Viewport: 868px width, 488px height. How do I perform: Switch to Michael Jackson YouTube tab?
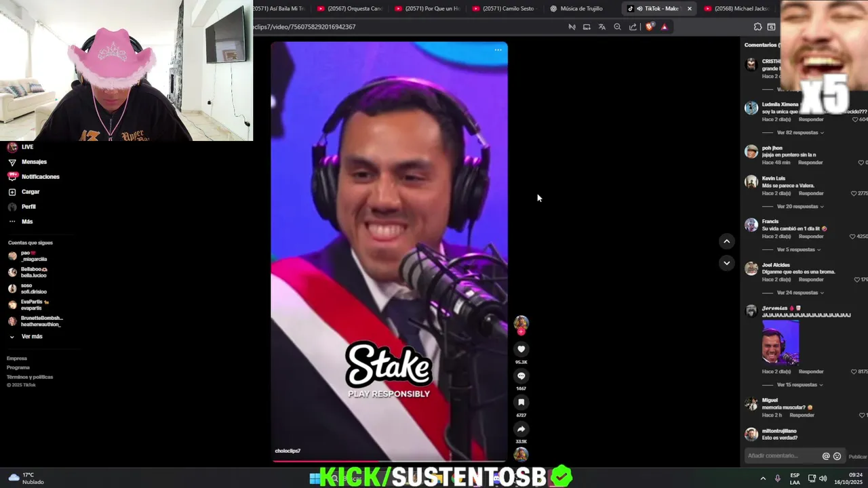736,9
